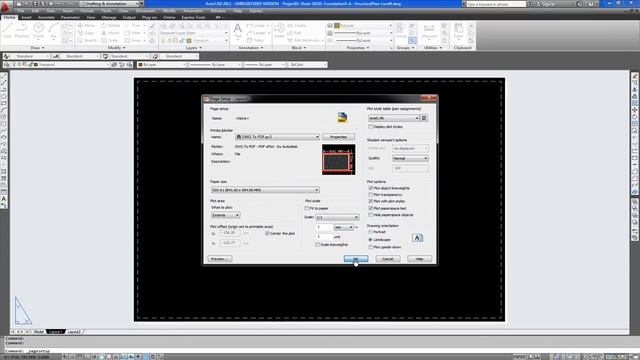The width and height of the screenshot is (640, 360).
Task: Click the Match Properties icon in Properties panel
Action: [x=330, y=25]
